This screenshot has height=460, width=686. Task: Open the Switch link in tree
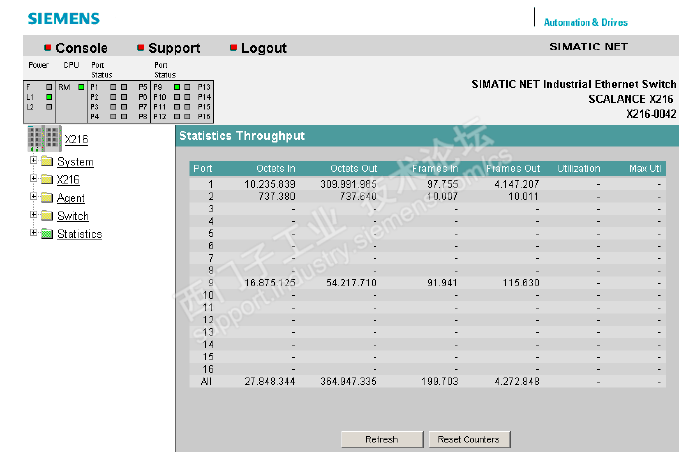coord(73,216)
